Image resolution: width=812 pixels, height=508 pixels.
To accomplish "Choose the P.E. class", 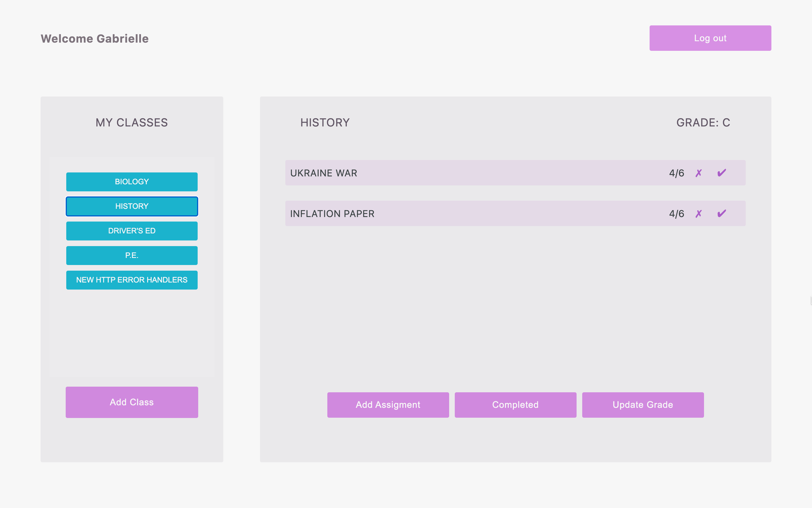I will [132, 255].
